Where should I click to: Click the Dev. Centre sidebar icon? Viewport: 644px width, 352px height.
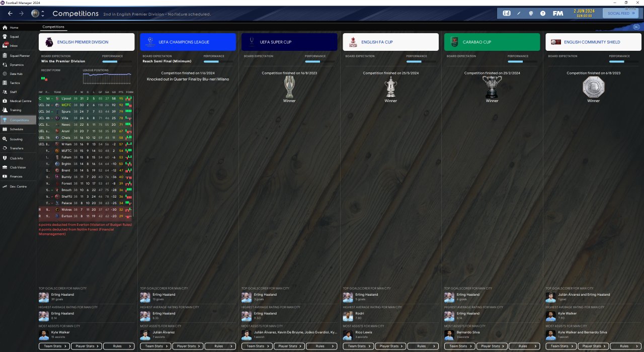[5, 187]
